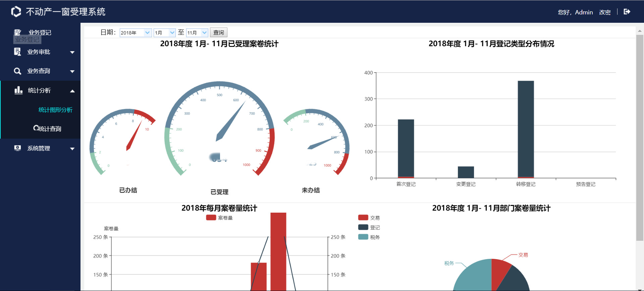Screen dimensions: 644x291
Task: Click the 统计分析 bar chart icon
Action: click(x=18, y=90)
